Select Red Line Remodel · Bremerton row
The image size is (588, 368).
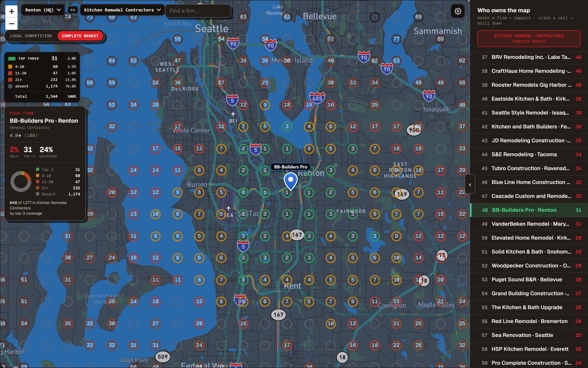click(529, 321)
